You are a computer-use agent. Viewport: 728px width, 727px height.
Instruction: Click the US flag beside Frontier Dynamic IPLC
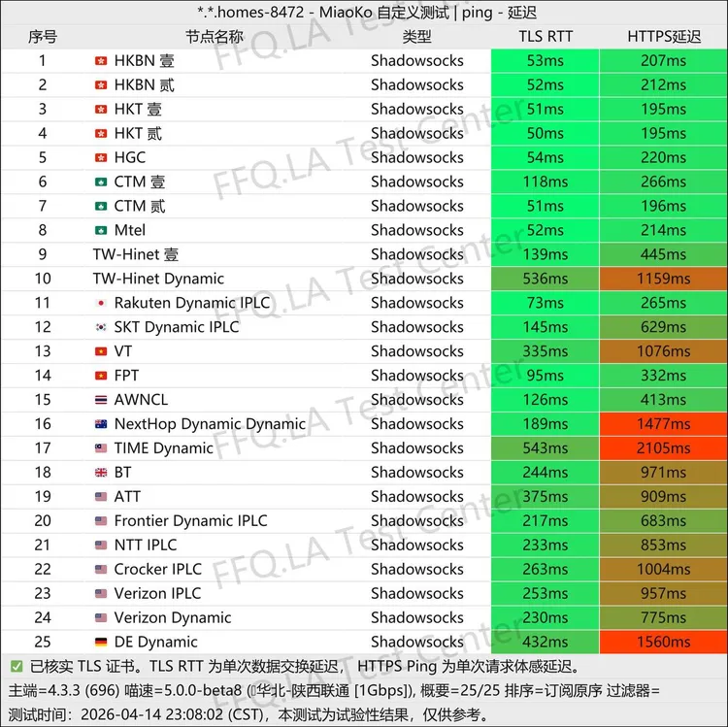pyautogui.click(x=101, y=521)
